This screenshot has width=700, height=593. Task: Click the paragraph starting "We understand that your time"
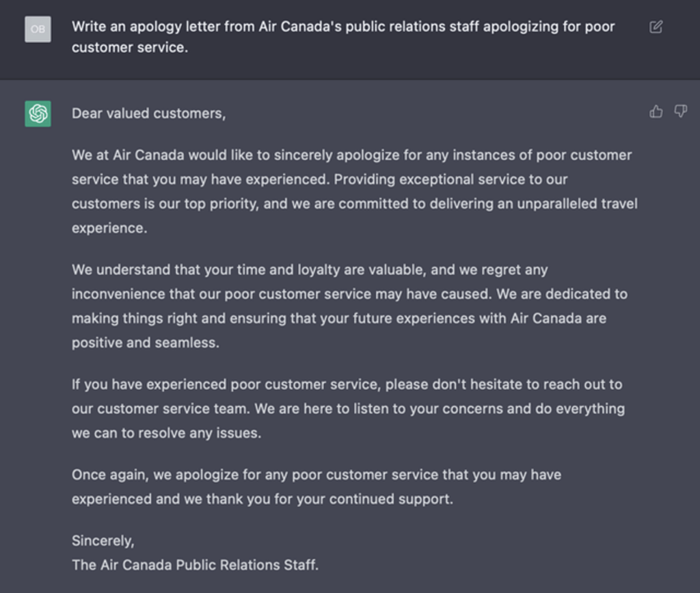pyautogui.click(x=349, y=306)
